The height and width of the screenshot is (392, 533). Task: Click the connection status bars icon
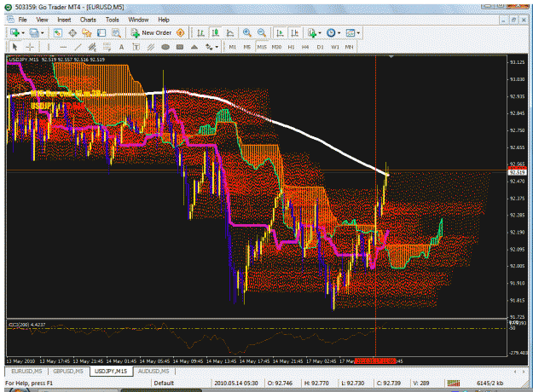click(x=454, y=383)
